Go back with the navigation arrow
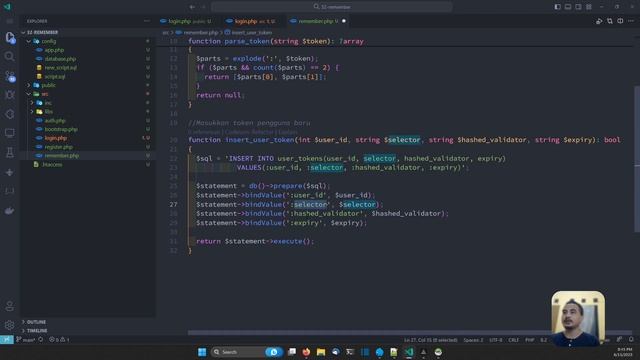 coord(192,7)
